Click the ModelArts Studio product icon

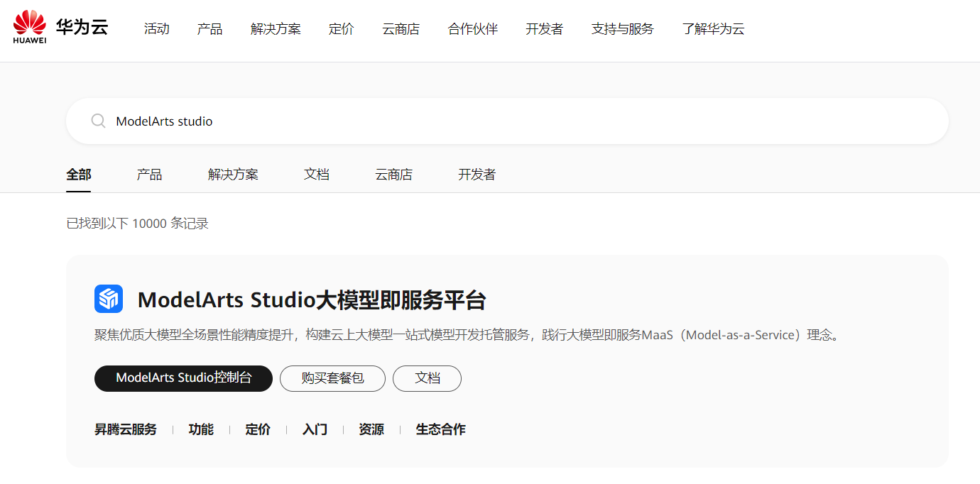pyautogui.click(x=109, y=299)
